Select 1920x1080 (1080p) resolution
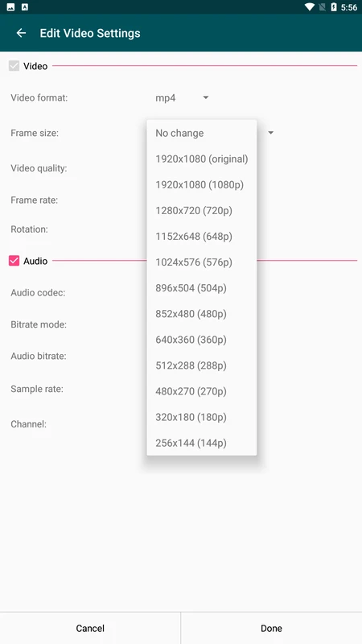The height and width of the screenshot is (644, 362). click(202, 185)
